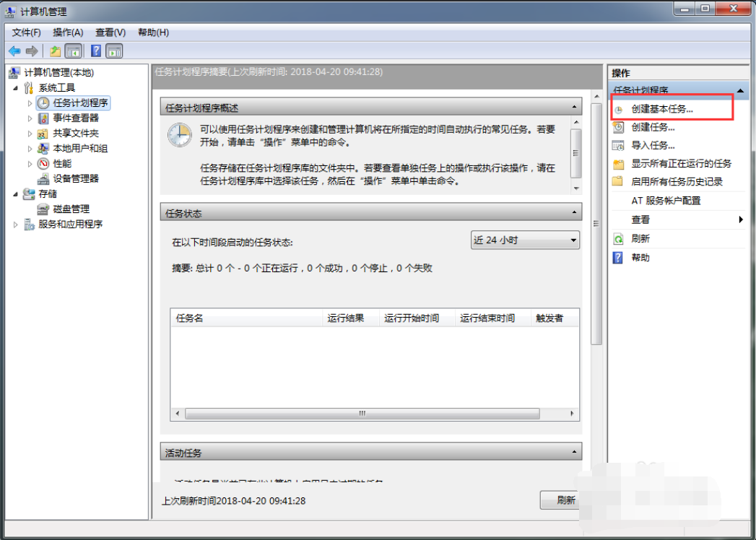Click the Up One Level folder icon
The width and height of the screenshot is (756, 540).
55,51
